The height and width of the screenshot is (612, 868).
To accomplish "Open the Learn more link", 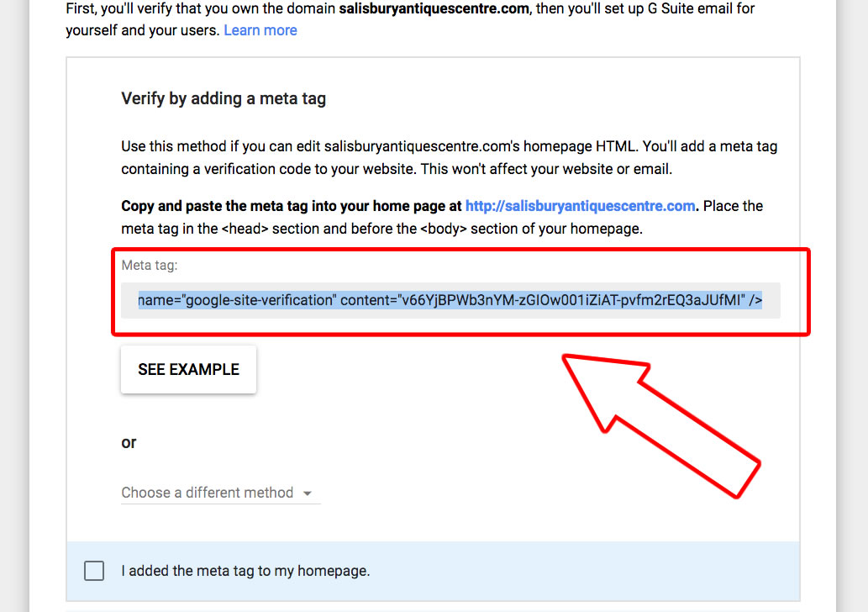I will pos(260,30).
